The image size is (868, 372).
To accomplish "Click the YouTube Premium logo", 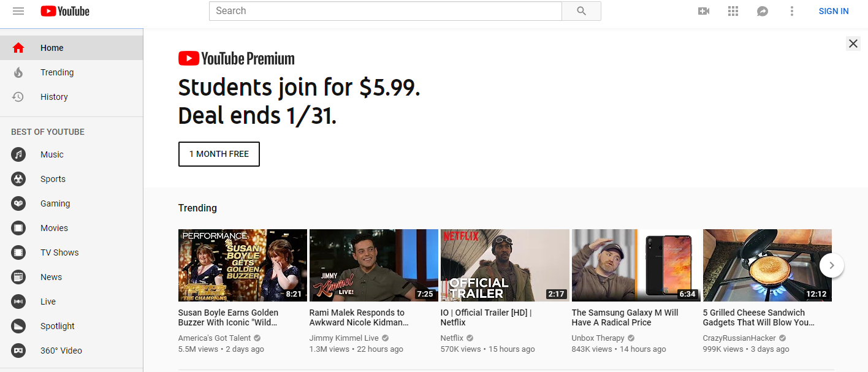I will pyautogui.click(x=237, y=58).
